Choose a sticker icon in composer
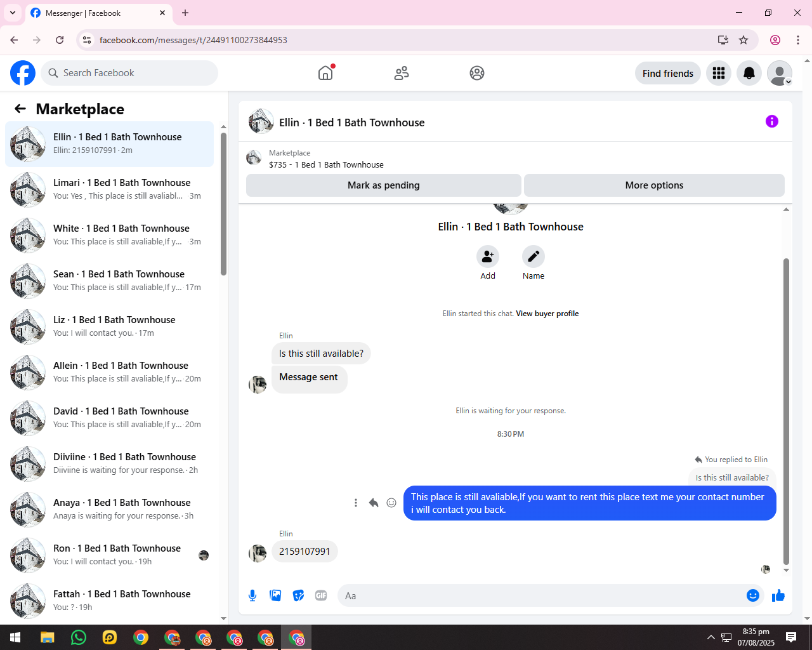Image resolution: width=812 pixels, height=650 pixels. tap(298, 595)
